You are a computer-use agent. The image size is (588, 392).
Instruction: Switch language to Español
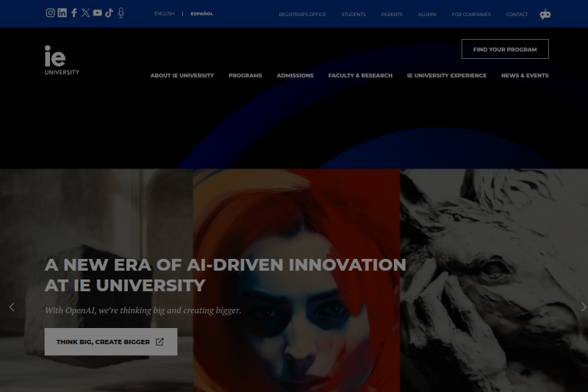point(201,13)
